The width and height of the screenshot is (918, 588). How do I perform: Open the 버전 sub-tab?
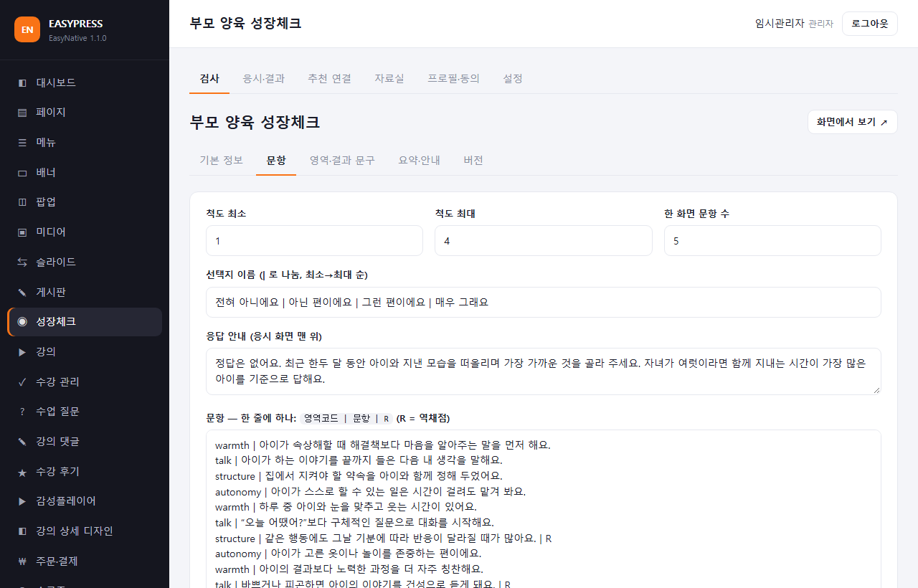coord(473,161)
